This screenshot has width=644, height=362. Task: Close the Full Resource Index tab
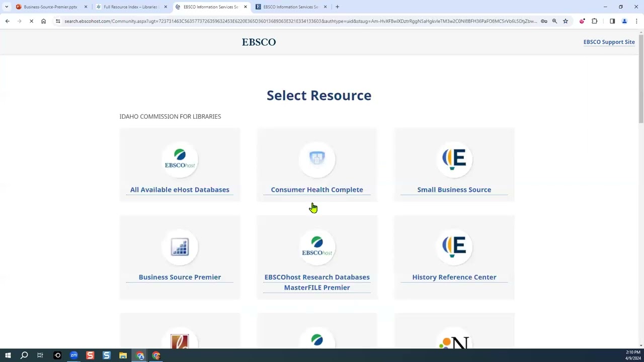pyautogui.click(x=166, y=7)
